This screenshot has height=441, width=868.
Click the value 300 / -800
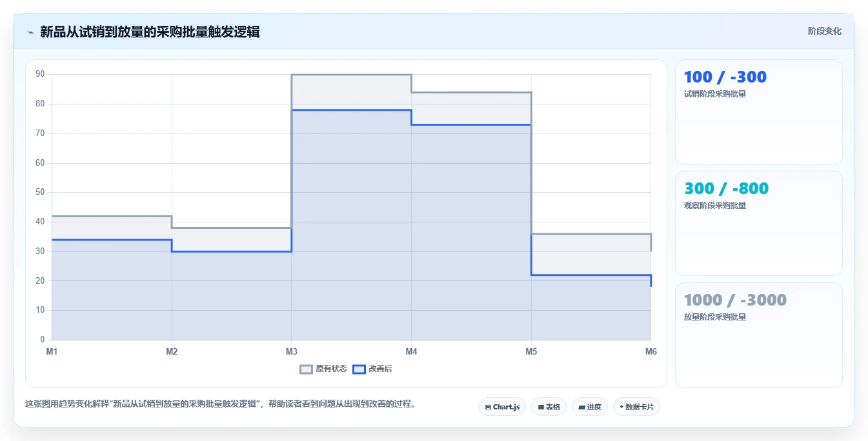pos(726,188)
